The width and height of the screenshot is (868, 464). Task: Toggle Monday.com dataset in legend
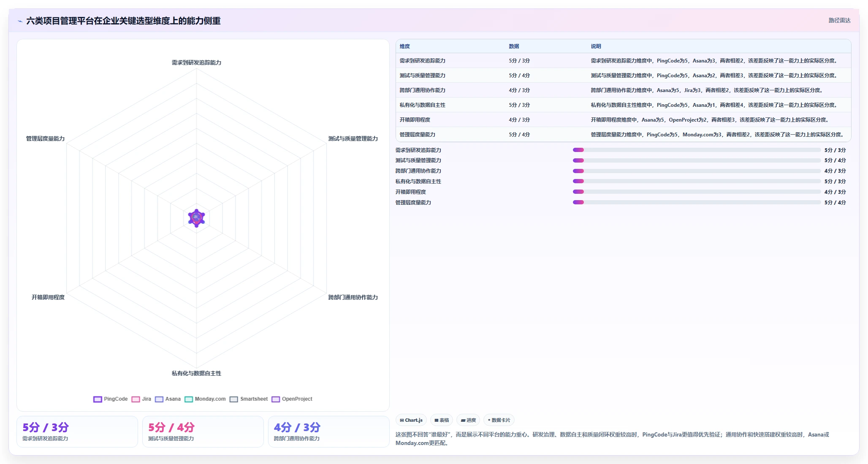[205, 399]
